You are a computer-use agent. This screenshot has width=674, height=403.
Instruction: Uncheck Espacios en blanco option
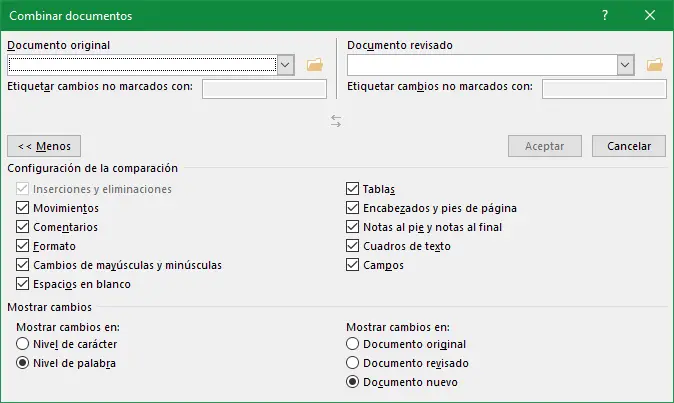click(x=23, y=284)
